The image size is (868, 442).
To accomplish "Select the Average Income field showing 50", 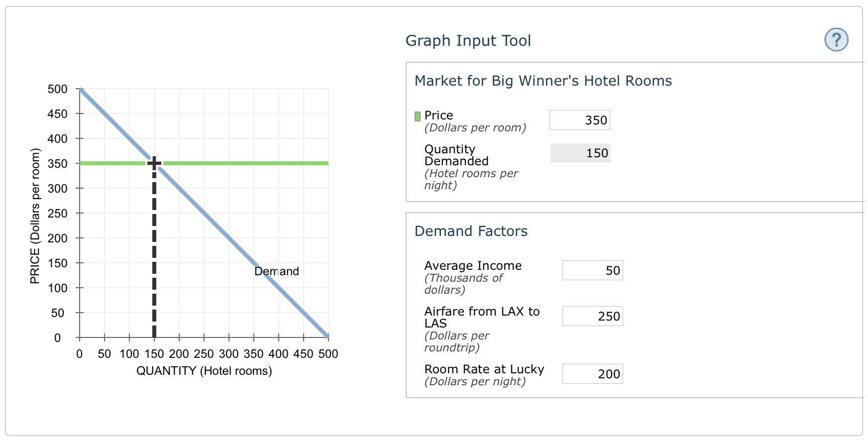I will 592,270.
